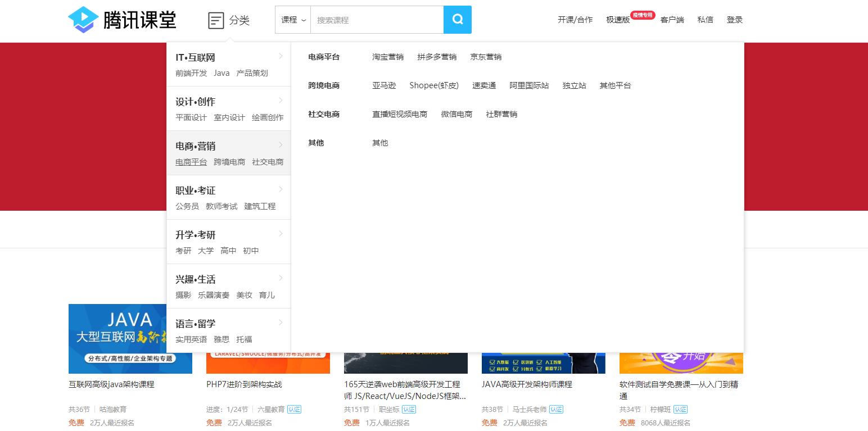Click the 认证 badge next to 职坐标
This screenshot has height=431, width=868.
pyautogui.click(x=408, y=410)
